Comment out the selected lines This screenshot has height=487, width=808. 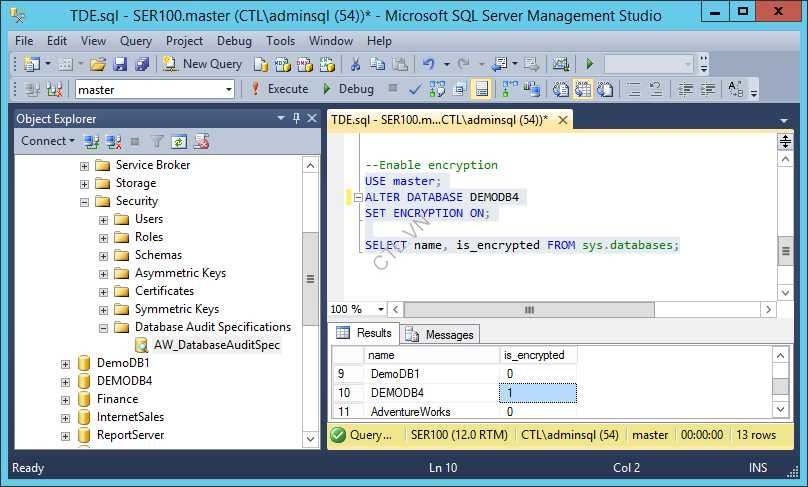click(634, 90)
